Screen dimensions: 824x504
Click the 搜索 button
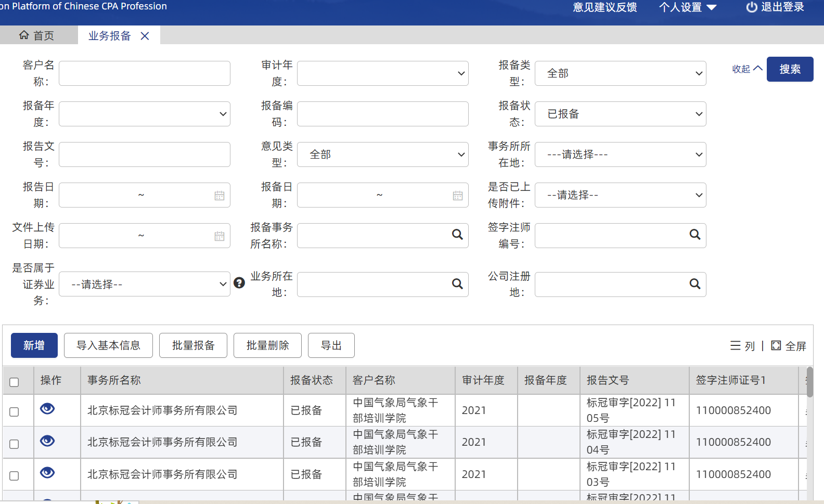click(790, 69)
